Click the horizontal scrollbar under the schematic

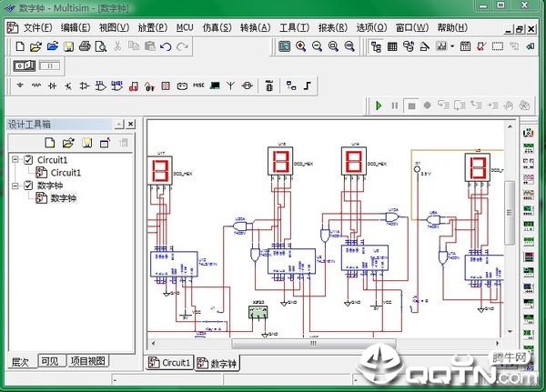[x=364, y=344]
